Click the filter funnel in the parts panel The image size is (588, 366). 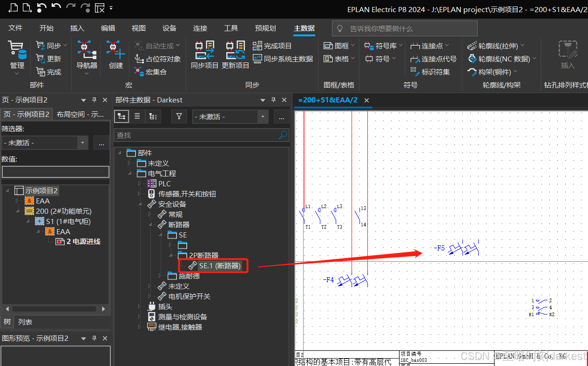coord(179,116)
